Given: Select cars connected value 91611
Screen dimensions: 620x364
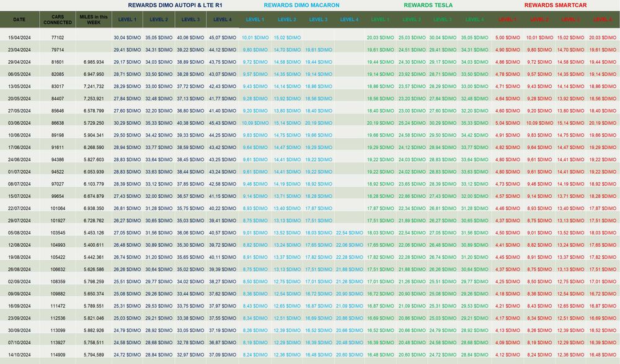Looking at the screenshot, I should 58,148.
